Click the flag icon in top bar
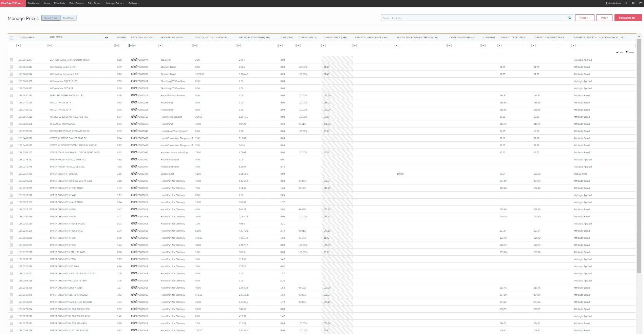The width and height of the screenshot is (644, 334). (x=640, y=3)
